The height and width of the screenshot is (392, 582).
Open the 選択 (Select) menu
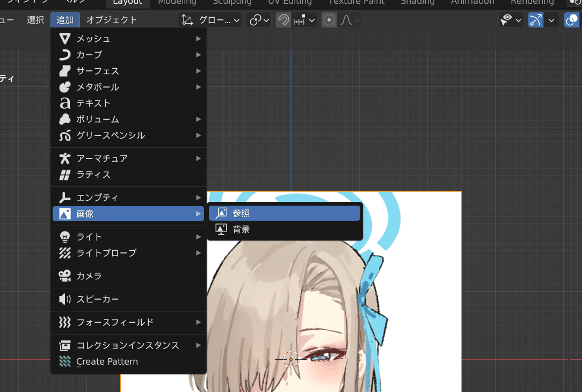click(x=35, y=20)
